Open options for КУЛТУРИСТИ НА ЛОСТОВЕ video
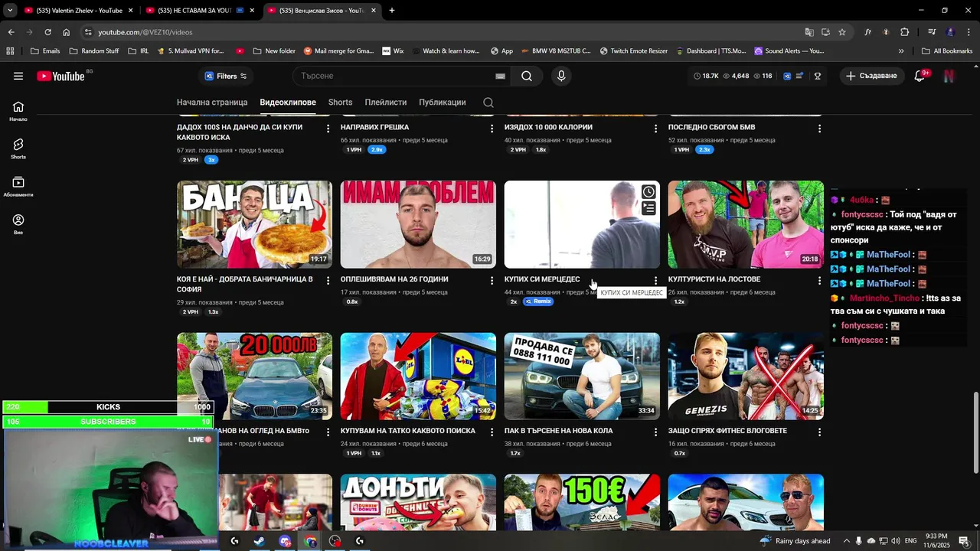 [x=819, y=281]
